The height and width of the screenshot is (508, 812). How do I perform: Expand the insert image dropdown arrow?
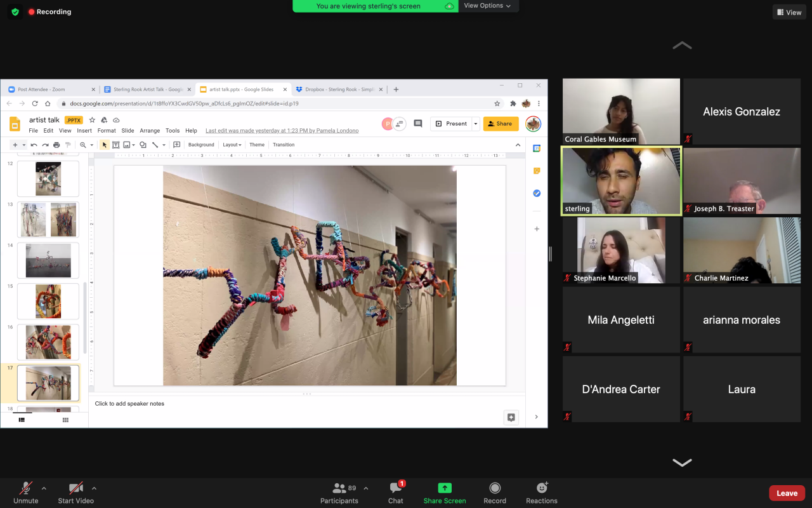[x=133, y=145]
